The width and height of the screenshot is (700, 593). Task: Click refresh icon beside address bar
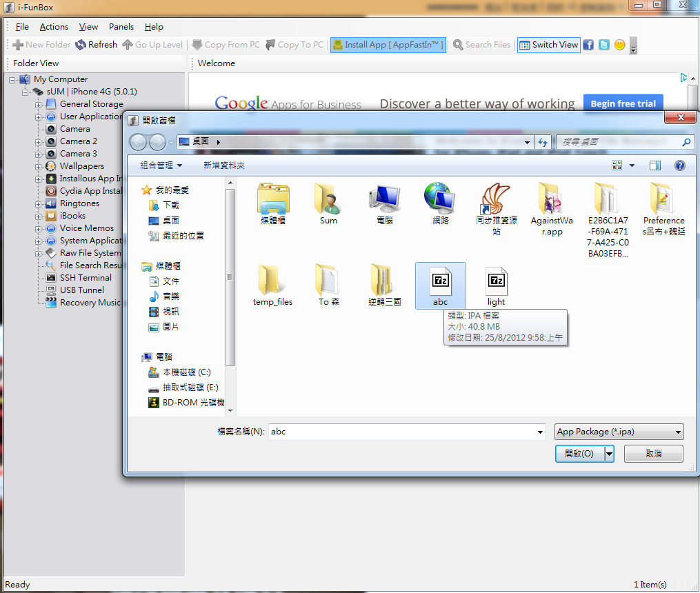(x=542, y=142)
